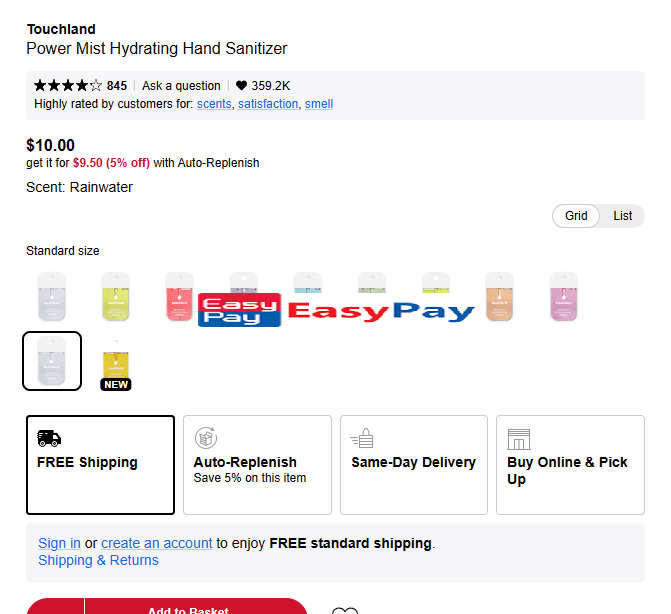The width and height of the screenshot is (671, 614).
Task: Click the create an account link
Action: click(x=156, y=543)
